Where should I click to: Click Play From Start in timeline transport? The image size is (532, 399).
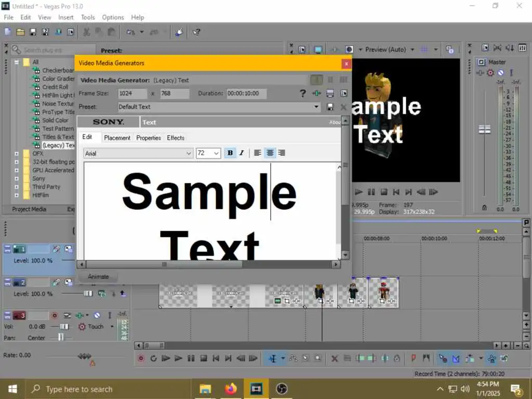(166, 358)
